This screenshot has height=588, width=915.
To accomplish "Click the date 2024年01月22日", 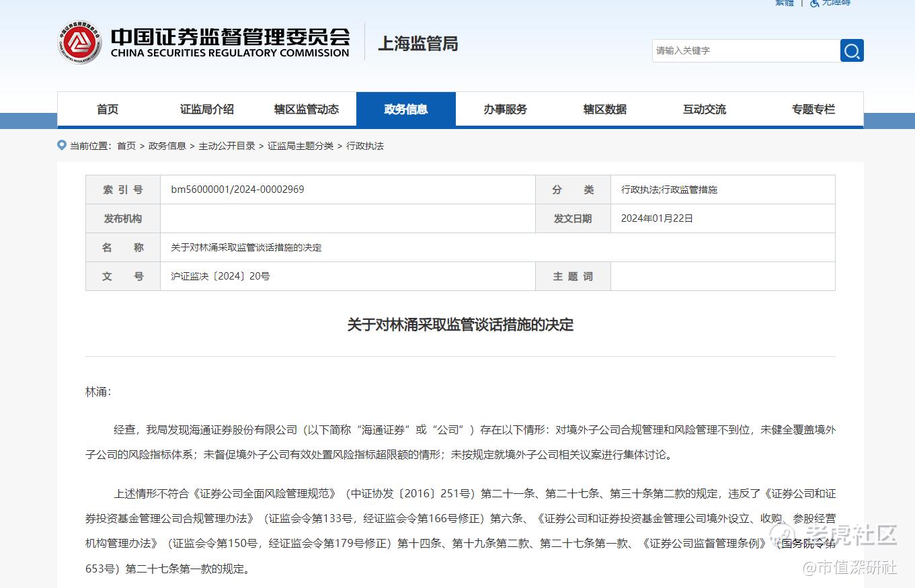I will [x=657, y=218].
